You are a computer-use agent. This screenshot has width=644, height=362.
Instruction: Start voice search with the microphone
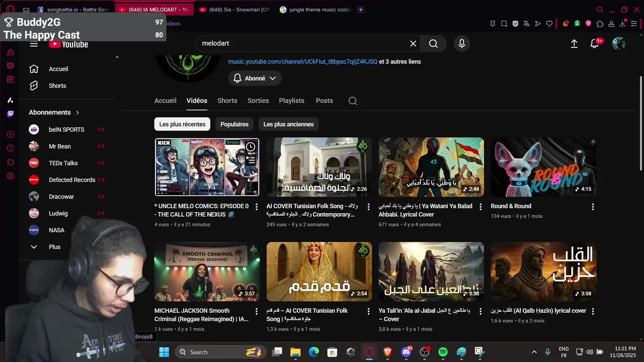[x=462, y=44]
